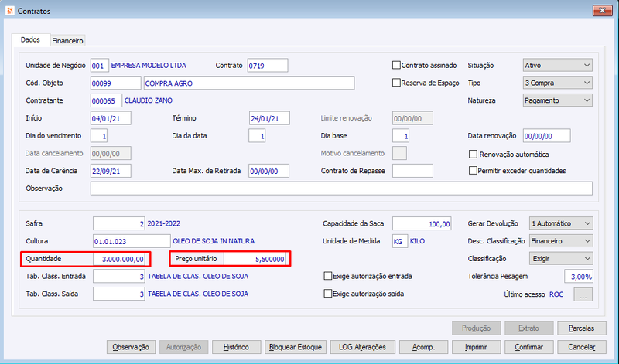
Task: Click the Cancelar button
Action: click(x=582, y=347)
